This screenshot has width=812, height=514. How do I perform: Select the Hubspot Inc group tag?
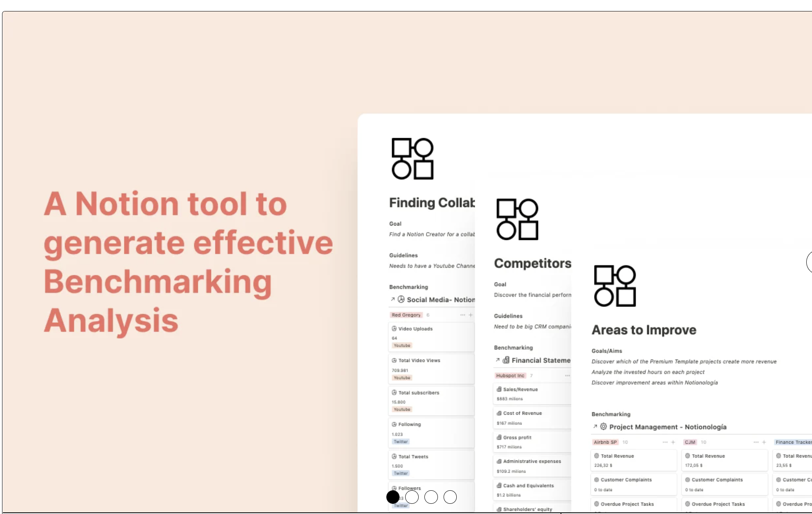click(510, 375)
